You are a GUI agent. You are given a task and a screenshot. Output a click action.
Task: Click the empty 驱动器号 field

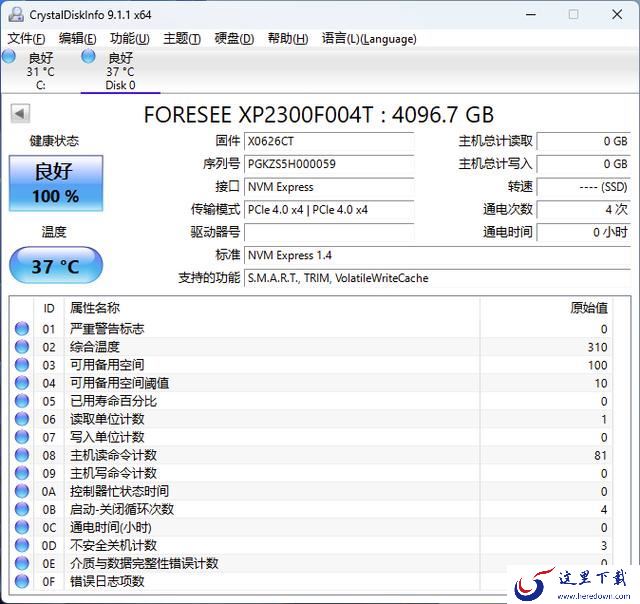point(329,233)
